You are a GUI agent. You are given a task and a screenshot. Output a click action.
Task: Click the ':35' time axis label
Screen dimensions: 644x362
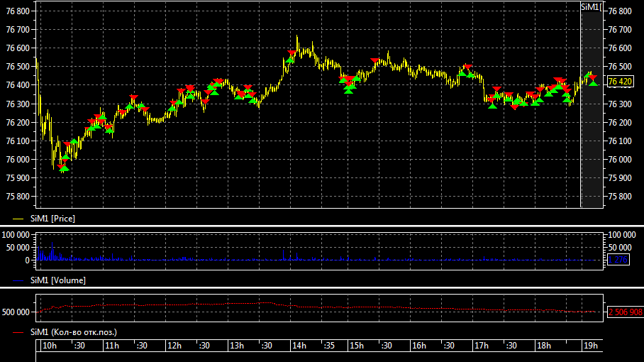coord(329,346)
